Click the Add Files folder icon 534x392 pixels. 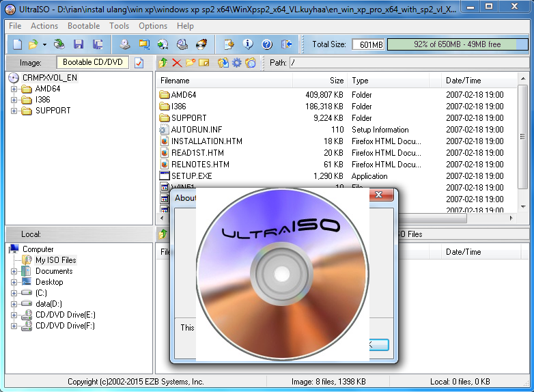(223, 63)
